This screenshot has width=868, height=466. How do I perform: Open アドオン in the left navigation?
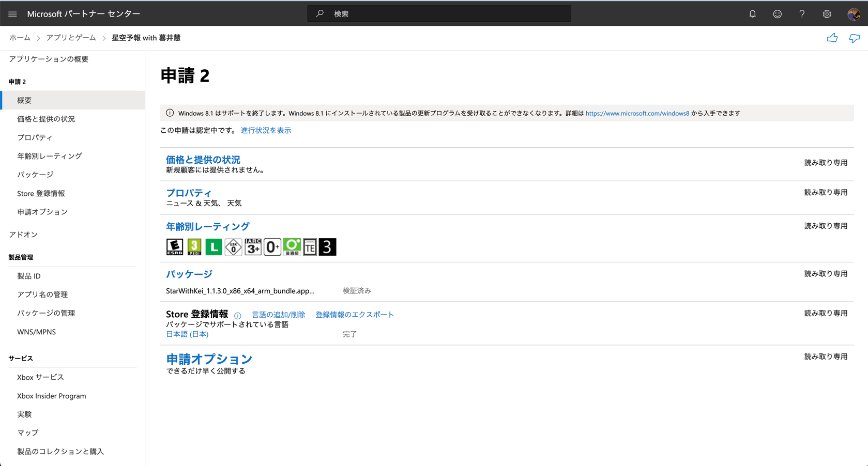[23, 235]
